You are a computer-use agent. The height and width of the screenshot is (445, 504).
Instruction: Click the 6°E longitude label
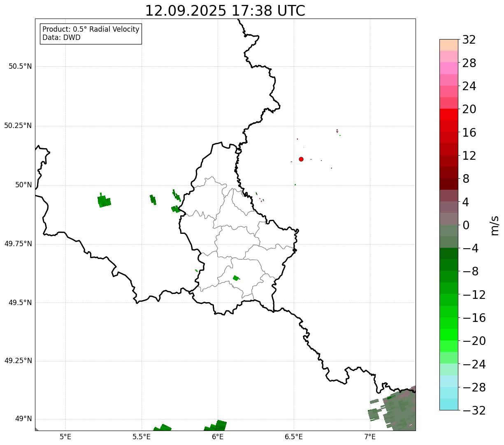point(218,436)
